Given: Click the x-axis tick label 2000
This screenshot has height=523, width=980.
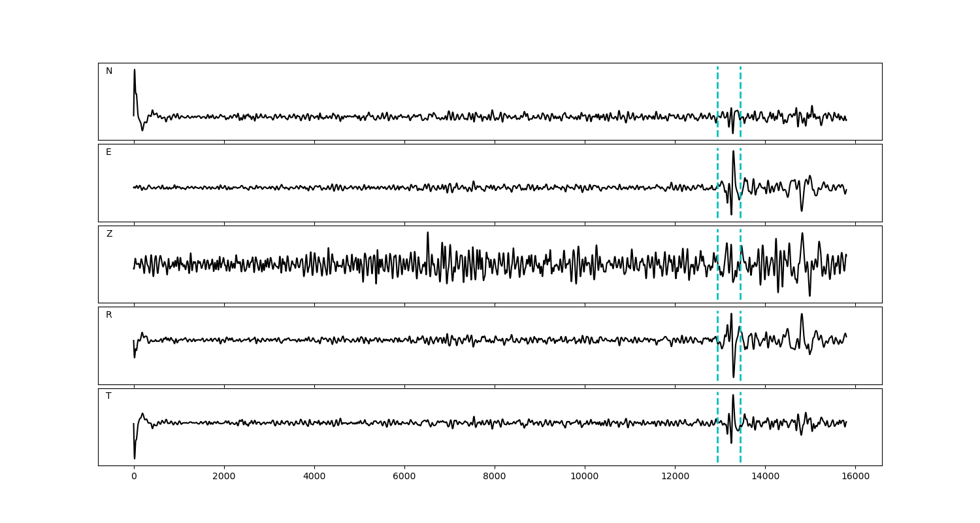Looking at the screenshot, I should (x=224, y=477).
